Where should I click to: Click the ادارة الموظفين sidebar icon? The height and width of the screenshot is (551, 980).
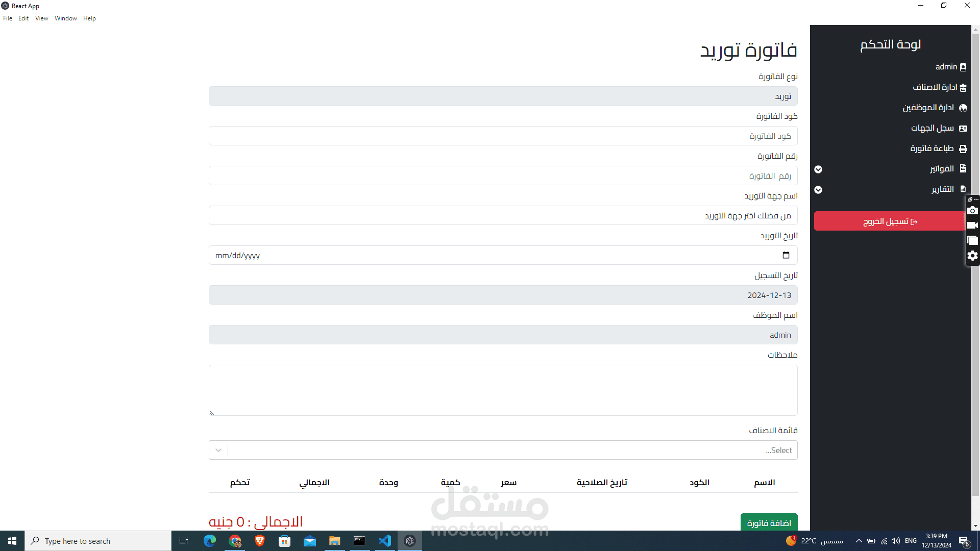tap(963, 108)
